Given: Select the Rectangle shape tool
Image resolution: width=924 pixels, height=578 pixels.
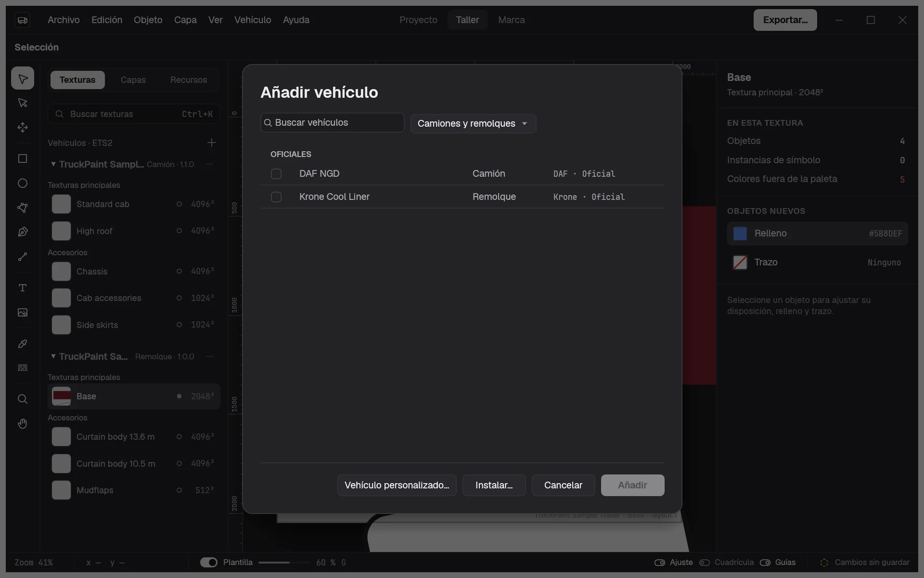Looking at the screenshot, I should click(x=23, y=159).
